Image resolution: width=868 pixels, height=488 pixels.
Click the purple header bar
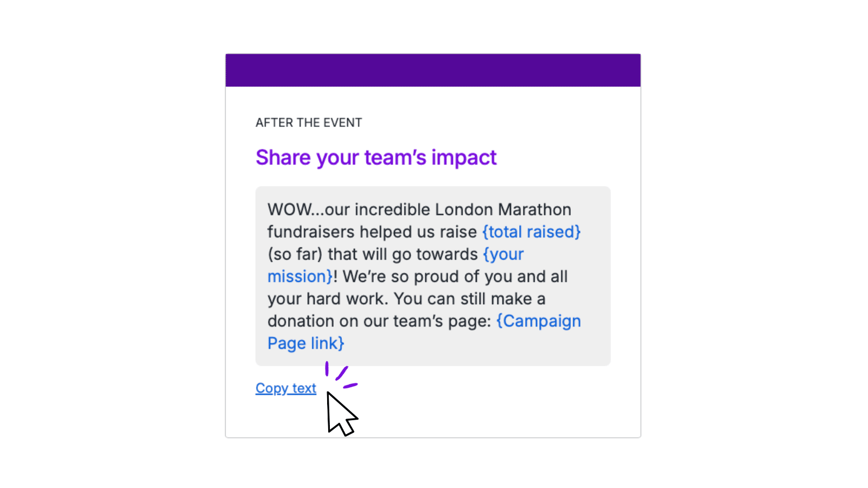tap(433, 70)
